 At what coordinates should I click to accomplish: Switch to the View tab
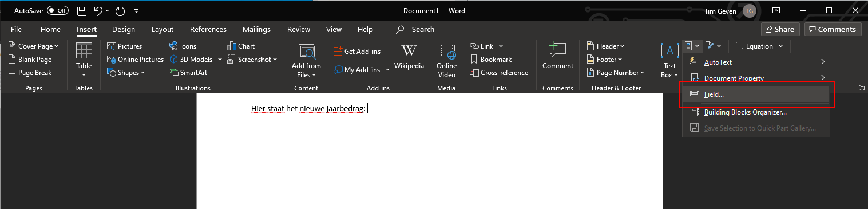pyautogui.click(x=334, y=30)
